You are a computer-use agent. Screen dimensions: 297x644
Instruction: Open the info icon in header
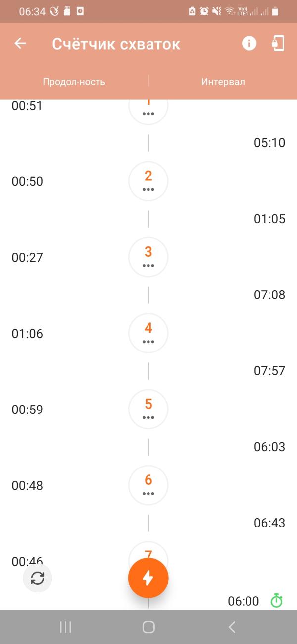click(249, 44)
